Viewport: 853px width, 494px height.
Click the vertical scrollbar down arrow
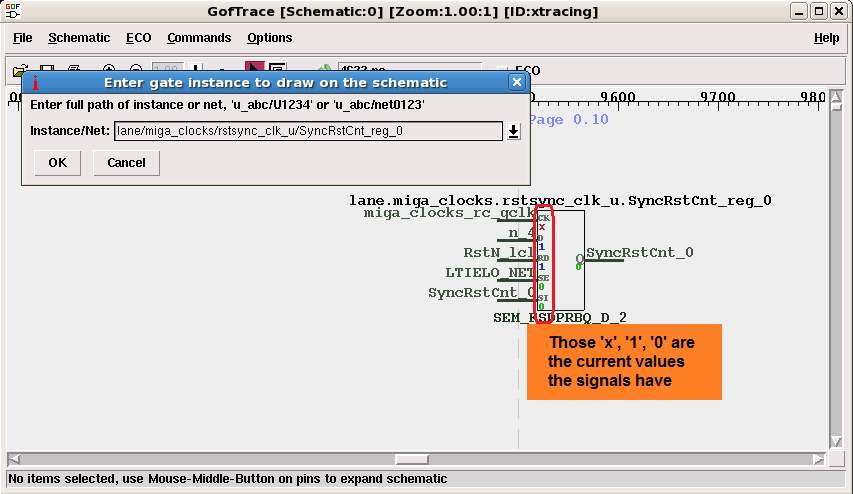click(837, 443)
